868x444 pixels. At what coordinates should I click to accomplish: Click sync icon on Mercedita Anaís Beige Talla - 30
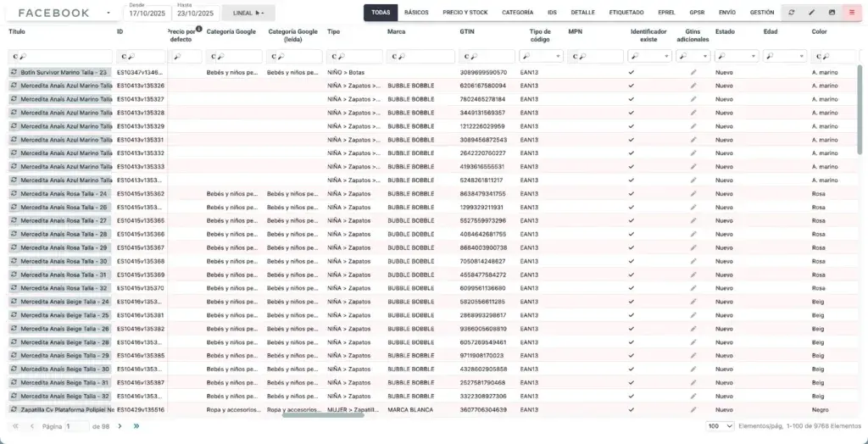tap(14, 369)
